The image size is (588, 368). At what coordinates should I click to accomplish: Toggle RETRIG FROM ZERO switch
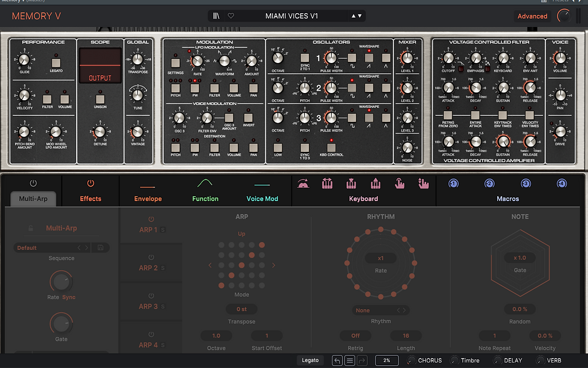[448, 115]
